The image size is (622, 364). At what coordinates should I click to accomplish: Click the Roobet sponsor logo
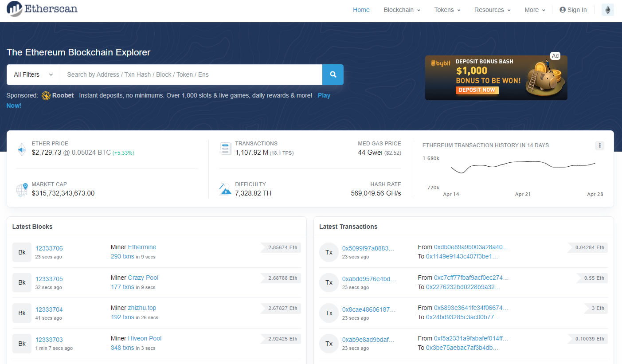point(46,95)
